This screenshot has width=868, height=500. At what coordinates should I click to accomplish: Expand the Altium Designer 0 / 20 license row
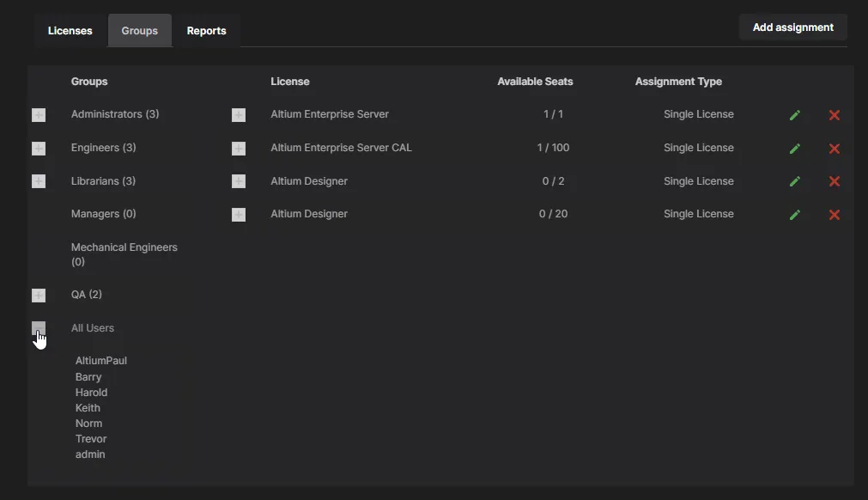pyautogui.click(x=239, y=215)
